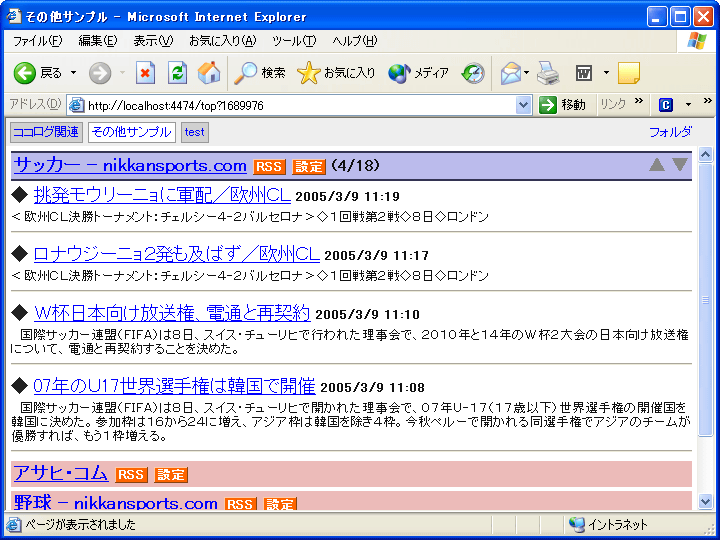Click the Mail envelope icon

(x=511, y=73)
